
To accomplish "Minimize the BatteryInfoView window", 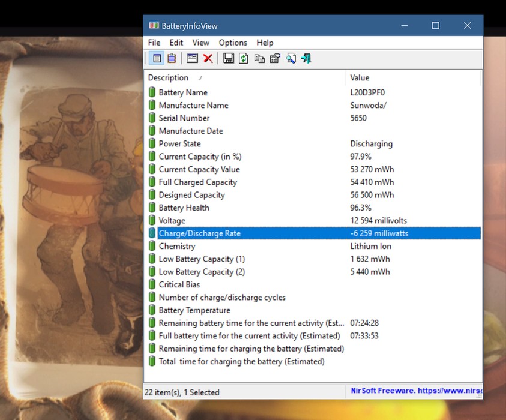I will point(405,25).
